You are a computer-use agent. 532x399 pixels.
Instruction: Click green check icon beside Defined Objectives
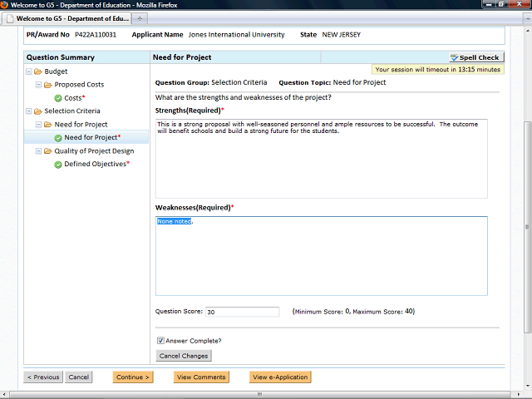[58, 165]
